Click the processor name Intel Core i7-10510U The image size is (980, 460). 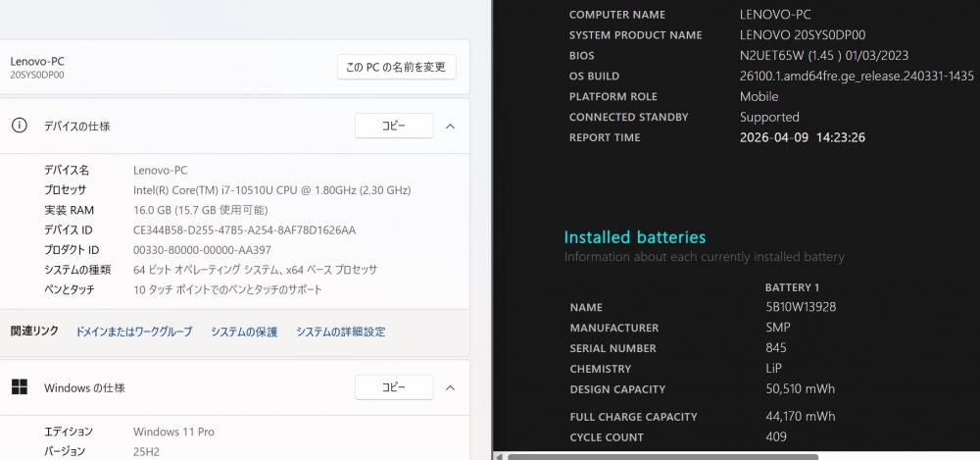coord(271,189)
